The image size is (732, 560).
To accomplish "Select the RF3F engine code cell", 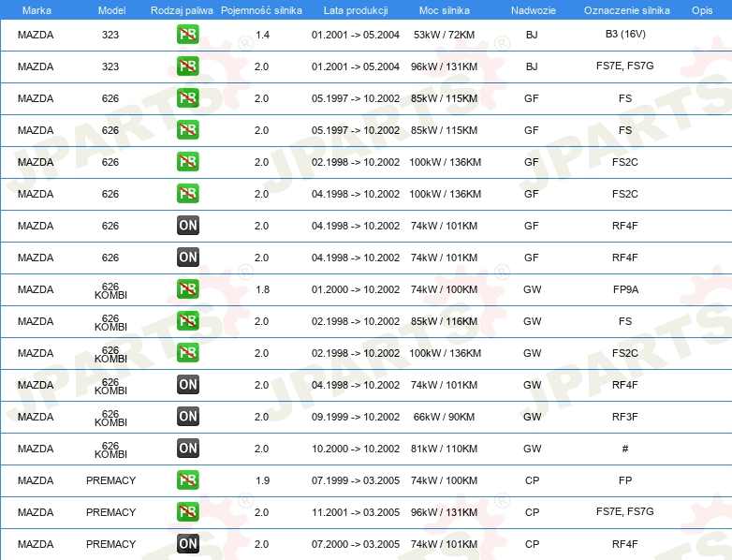I will [625, 417].
